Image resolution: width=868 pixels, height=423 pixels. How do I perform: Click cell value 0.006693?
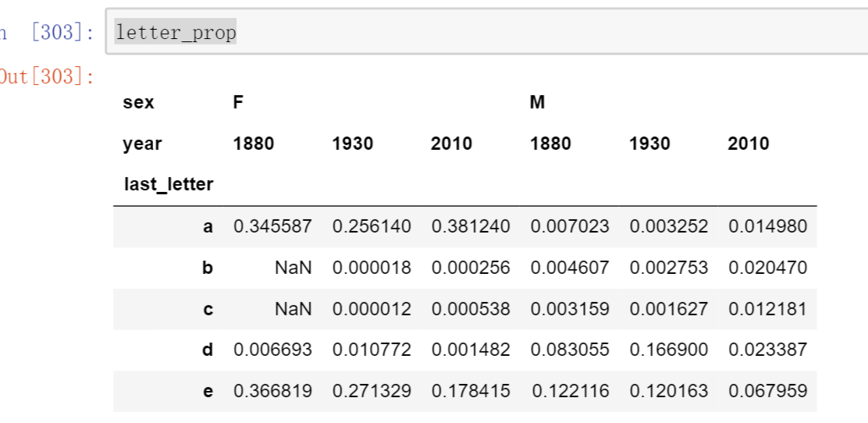coord(272,350)
